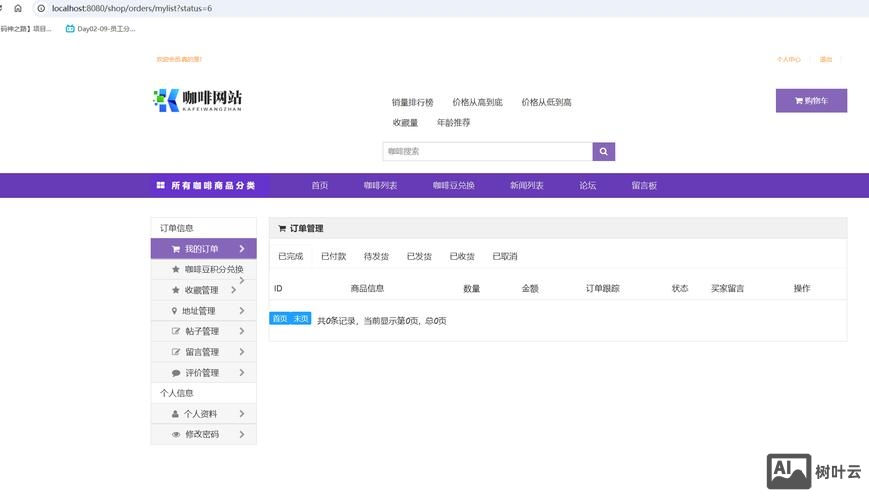Open 论坛 in the nav bar
This screenshot has height=500, width=869.
click(x=587, y=185)
